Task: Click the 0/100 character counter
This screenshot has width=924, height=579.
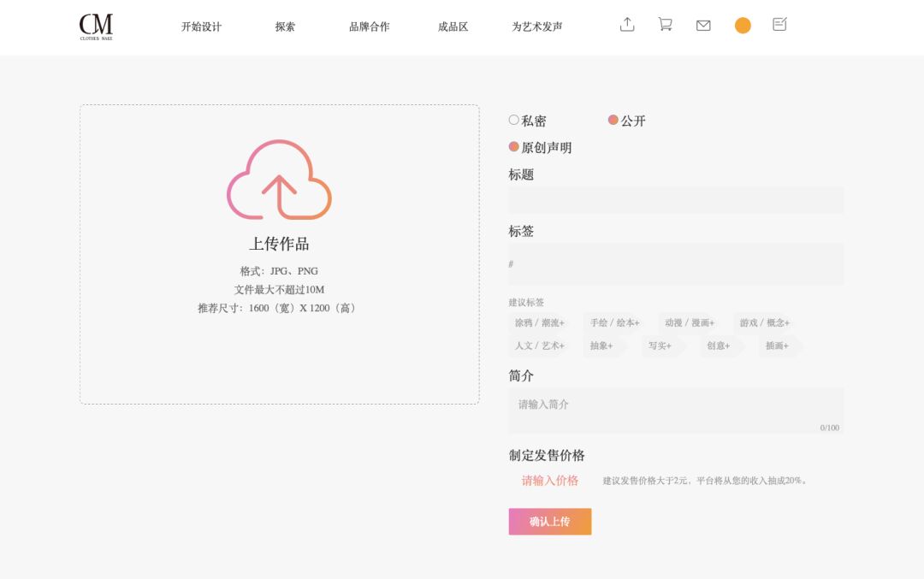Action: [830, 428]
